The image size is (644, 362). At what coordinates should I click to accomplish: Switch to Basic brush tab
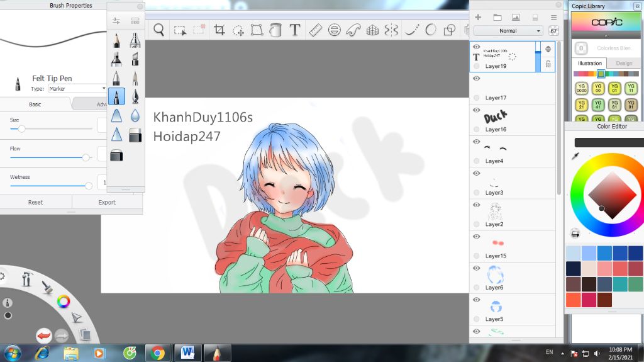coord(35,104)
